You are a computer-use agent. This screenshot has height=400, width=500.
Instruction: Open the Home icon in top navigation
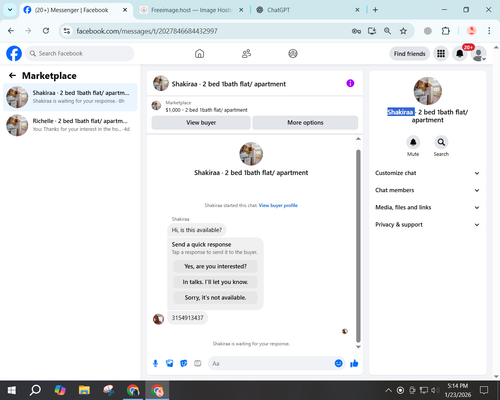pyautogui.click(x=199, y=53)
